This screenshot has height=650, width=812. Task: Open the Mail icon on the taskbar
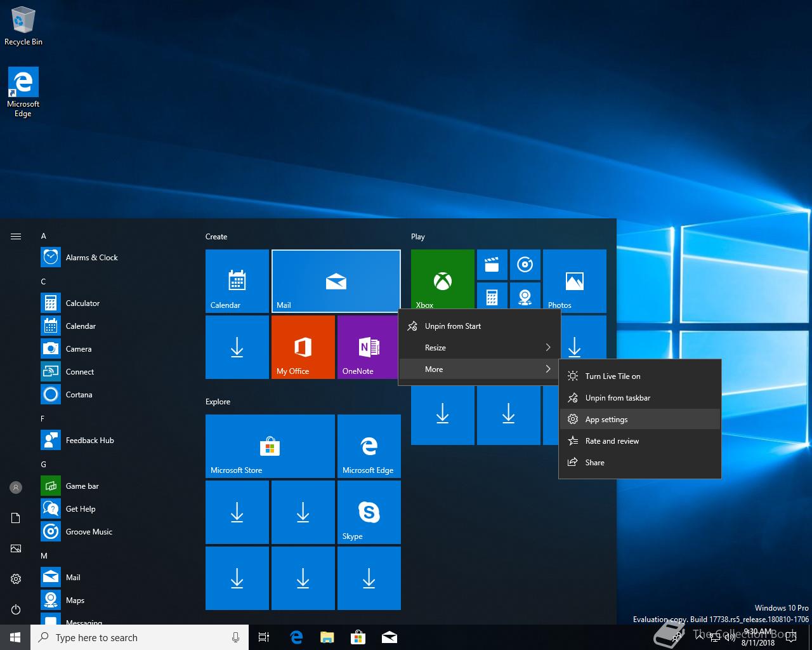point(390,637)
